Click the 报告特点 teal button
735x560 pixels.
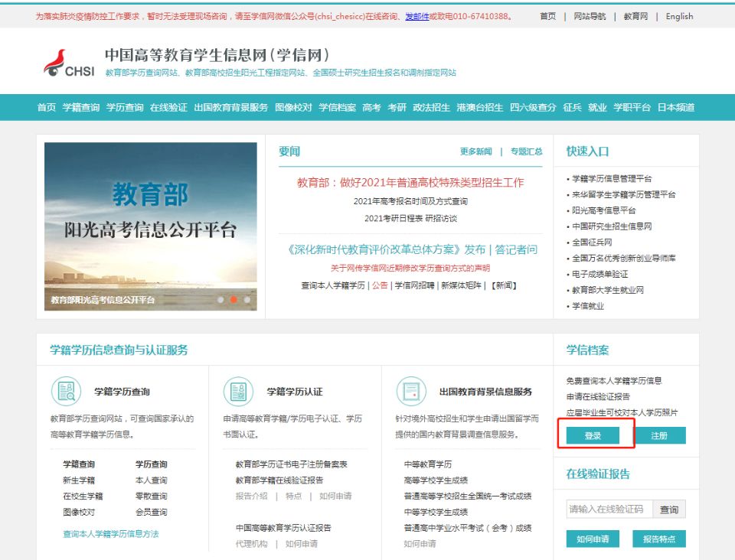(659, 539)
